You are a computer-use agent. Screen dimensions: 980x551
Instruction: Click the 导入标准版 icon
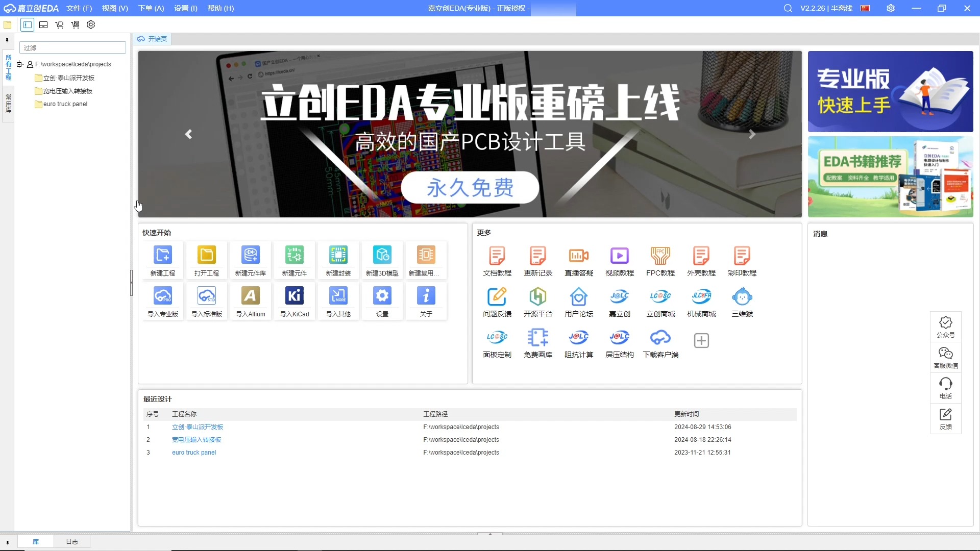(207, 296)
